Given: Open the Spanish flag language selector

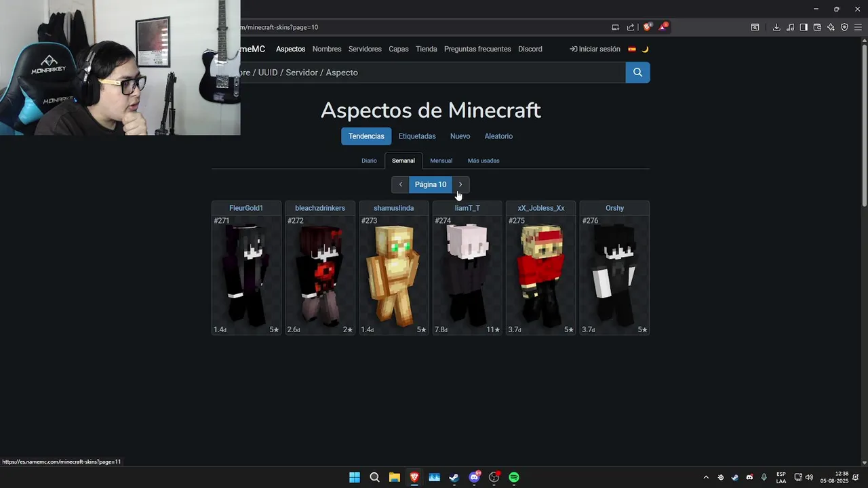Looking at the screenshot, I should (632, 49).
